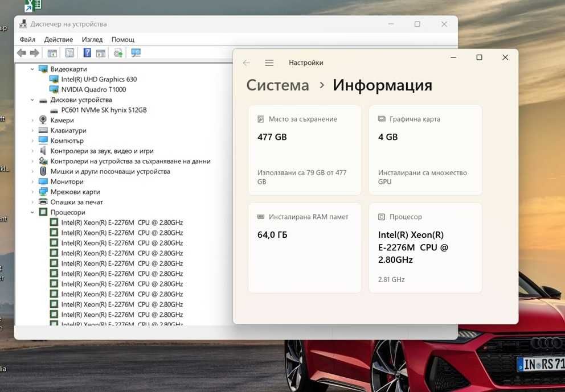This screenshot has height=392, width=565.
Task: Expand the Монитори category chevron
Action: (32, 182)
